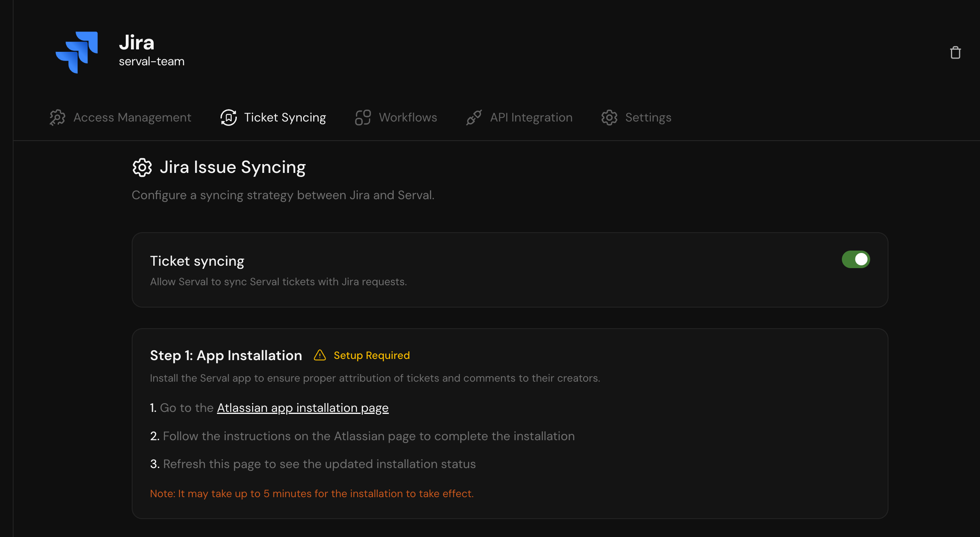Screen dimensions: 980x537
Task: Click the trash icon to delete the integration
Action: click(x=955, y=52)
